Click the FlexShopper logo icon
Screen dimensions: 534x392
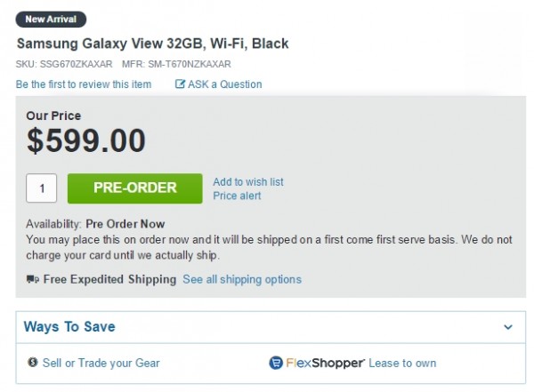pos(276,363)
